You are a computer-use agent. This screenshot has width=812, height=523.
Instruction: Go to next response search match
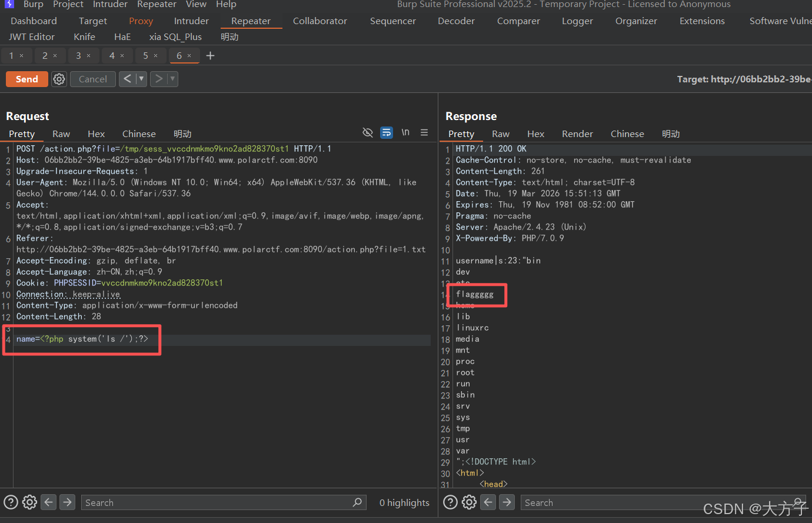click(x=507, y=502)
